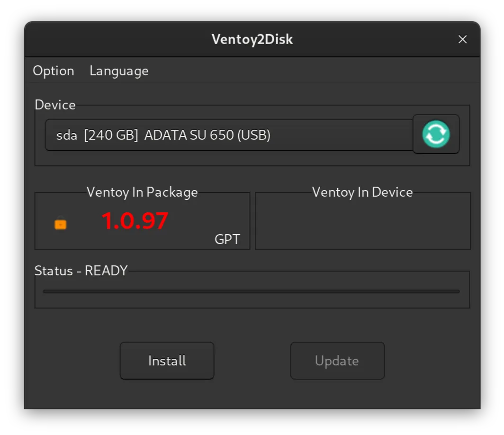The width and height of the screenshot is (504, 435).
Task: Click the status progress bar
Action: (x=252, y=291)
